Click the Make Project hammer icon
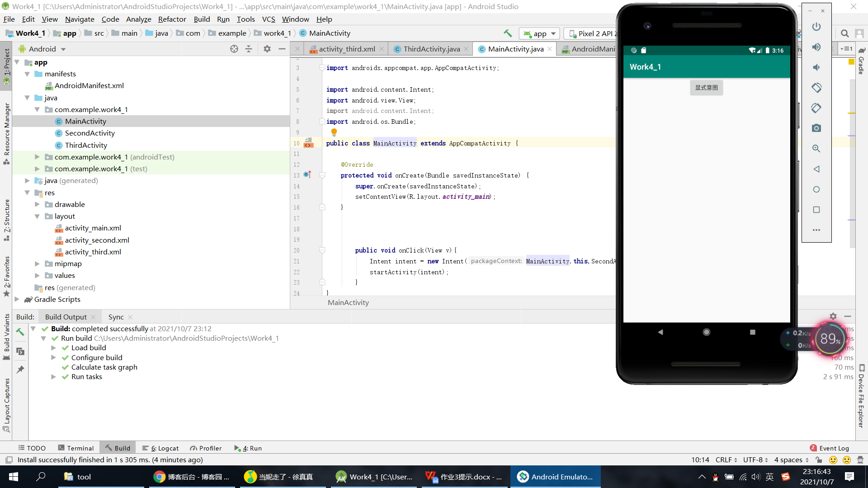Screen dimensions: 868x488 (x=508, y=33)
